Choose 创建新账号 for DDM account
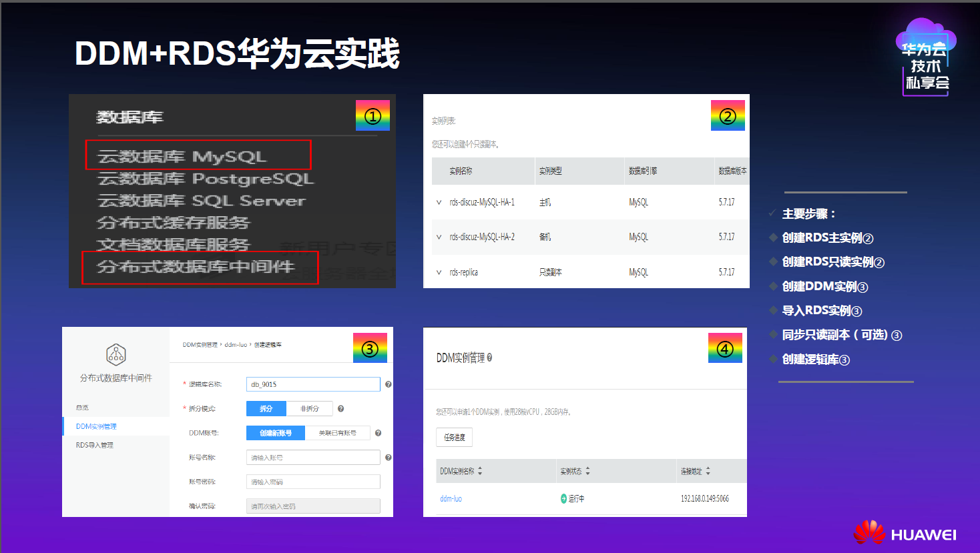This screenshot has width=980, height=553. (276, 433)
